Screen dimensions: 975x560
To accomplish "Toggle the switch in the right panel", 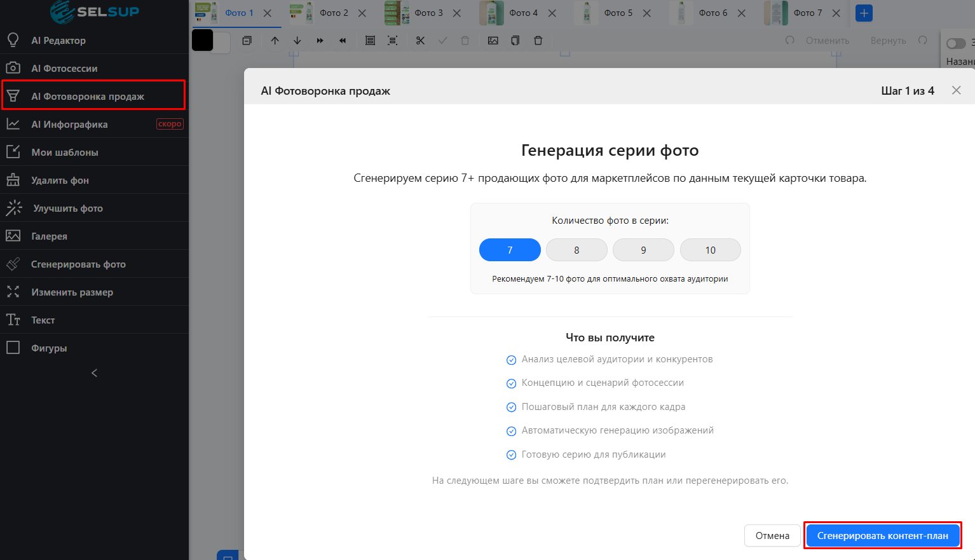I will (x=955, y=44).
